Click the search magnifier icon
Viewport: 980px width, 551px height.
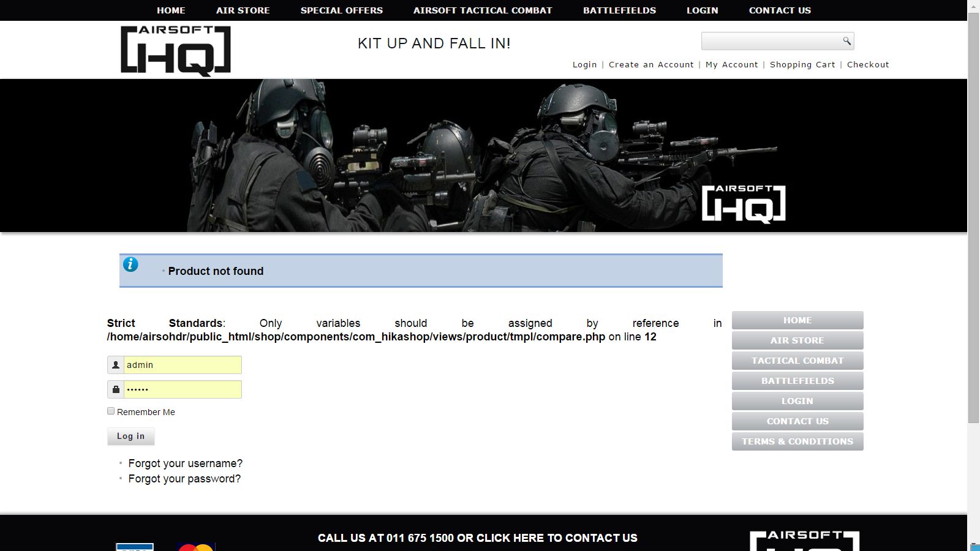pos(846,41)
